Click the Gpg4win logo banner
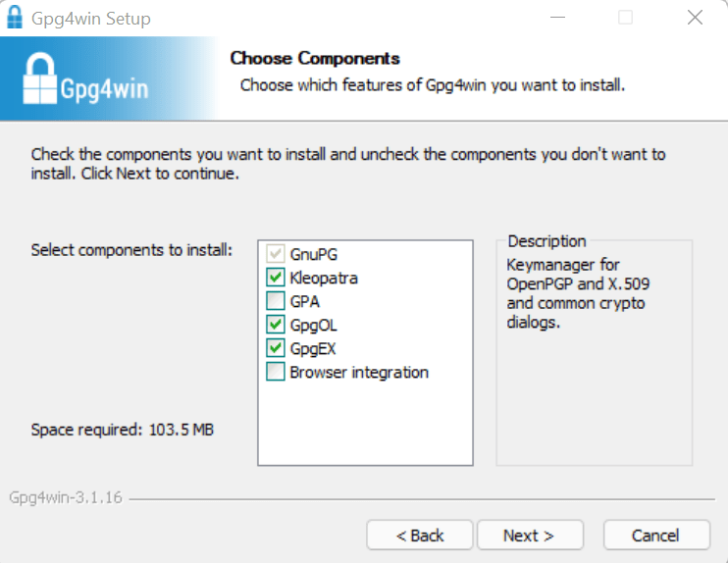Viewport: 728px width, 563px height. [x=109, y=78]
